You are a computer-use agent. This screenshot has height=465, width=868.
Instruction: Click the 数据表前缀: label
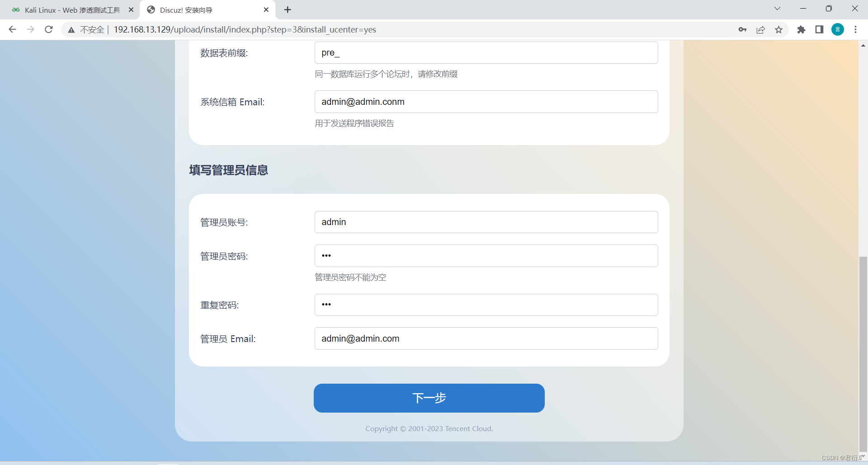[224, 53]
